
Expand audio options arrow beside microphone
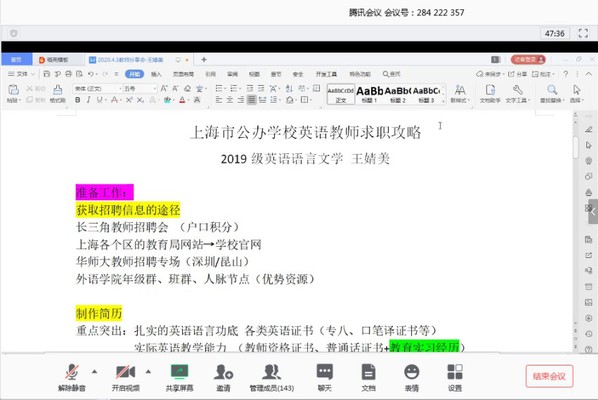[x=95, y=371]
